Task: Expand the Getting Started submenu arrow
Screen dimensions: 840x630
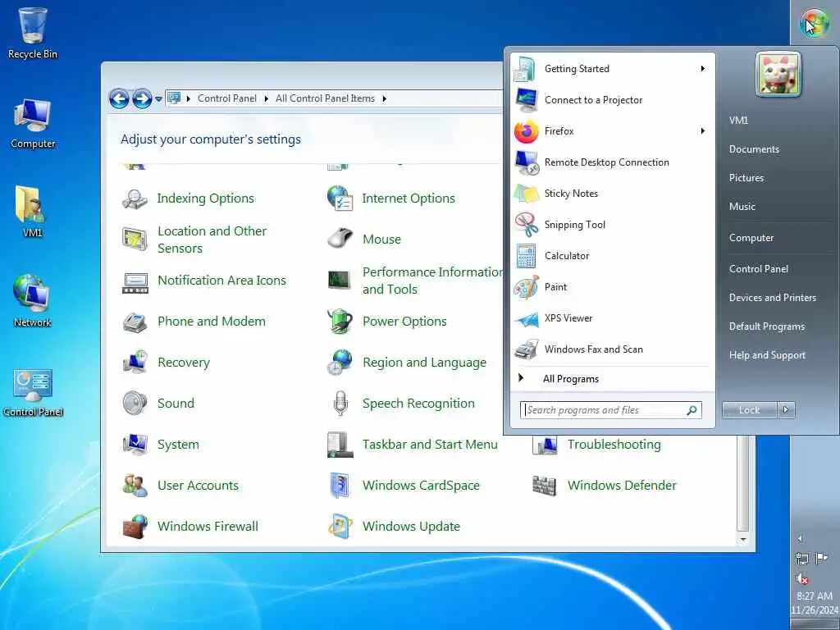Action: coord(702,69)
